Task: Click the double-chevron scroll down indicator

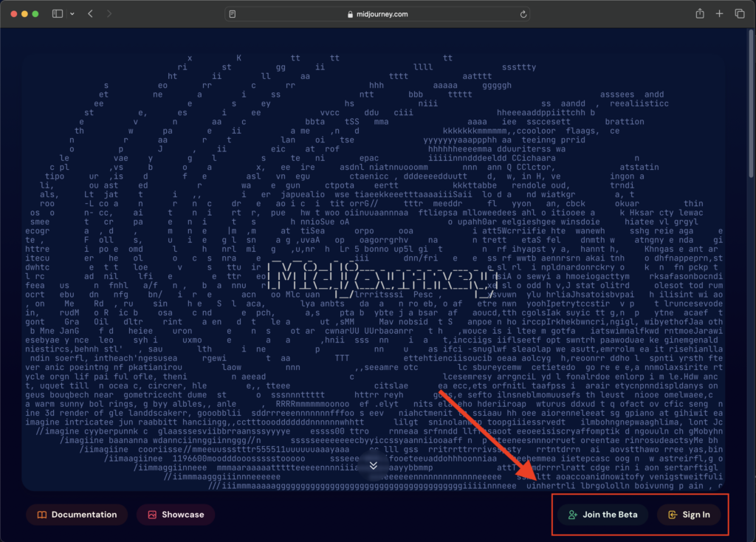Action: [373, 465]
